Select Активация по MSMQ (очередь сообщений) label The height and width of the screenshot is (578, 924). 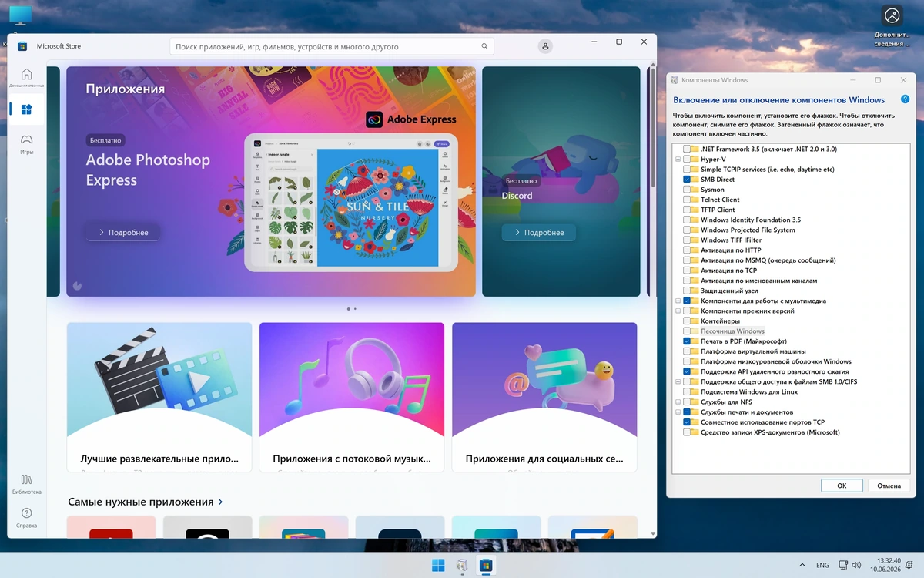(768, 260)
